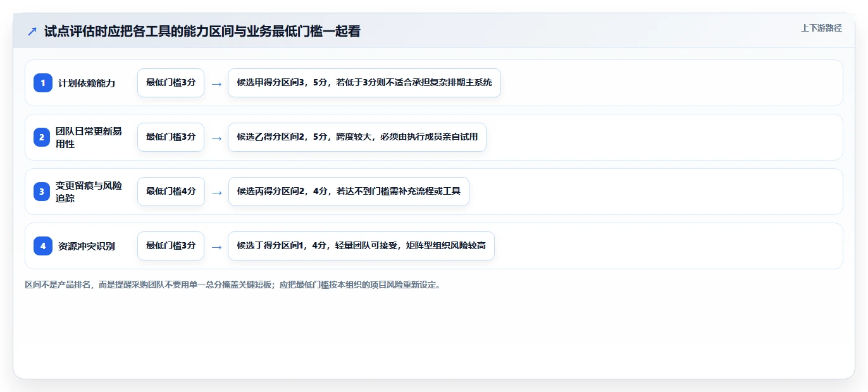The width and height of the screenshot is (868, 392).
Task: Click the 最低门槛3分 chip in the 团队日常更新易用性 row
Action: tap(171, 137)
